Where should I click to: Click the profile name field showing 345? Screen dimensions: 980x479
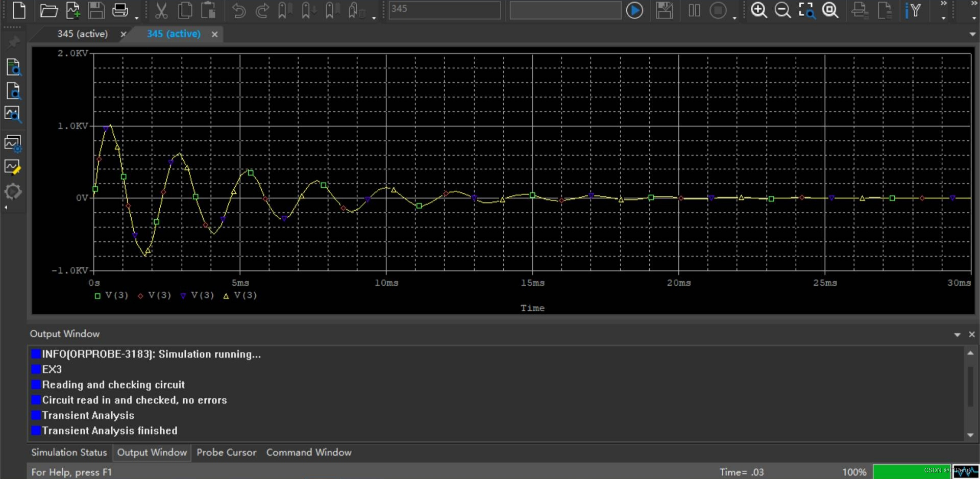click(x=445, y=10)
